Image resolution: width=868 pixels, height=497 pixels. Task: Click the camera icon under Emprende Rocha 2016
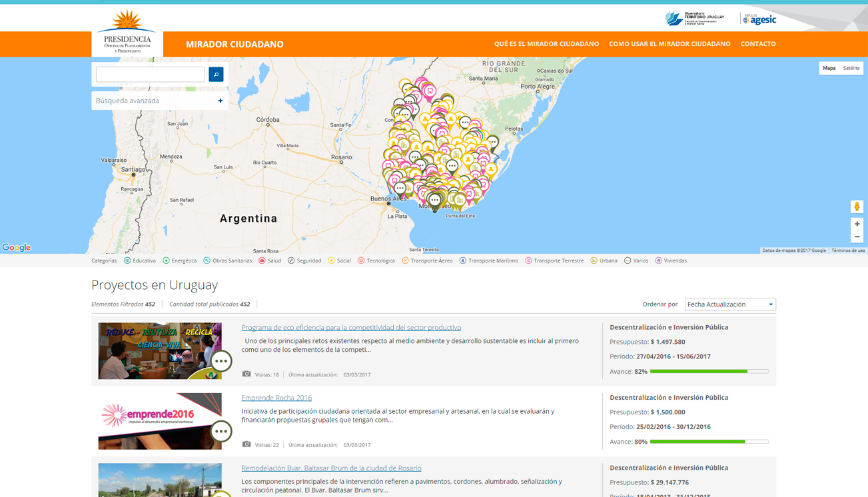coord(246,444)
